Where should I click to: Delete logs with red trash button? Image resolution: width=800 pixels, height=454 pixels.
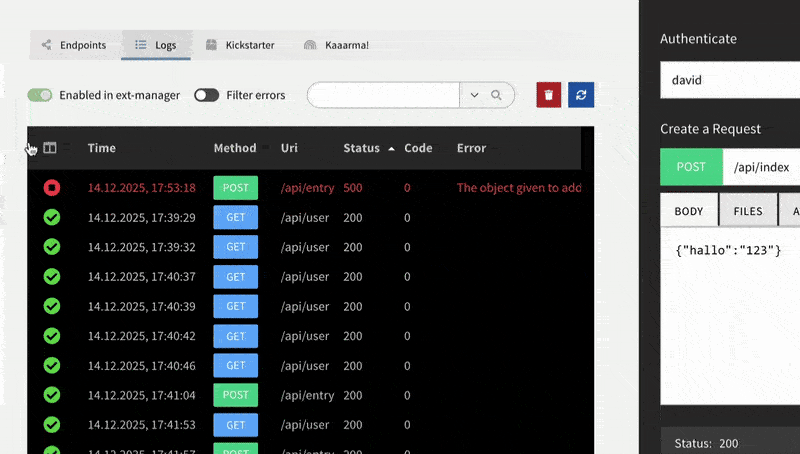pyautogui.click(x=548, y=95)
